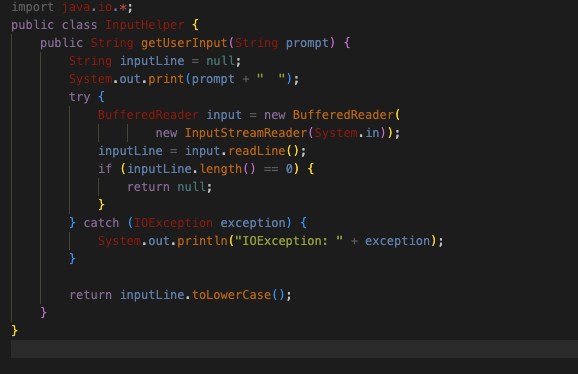
Task: Click the 'prompt' parameter in method signature
Action: coord(307,43)
